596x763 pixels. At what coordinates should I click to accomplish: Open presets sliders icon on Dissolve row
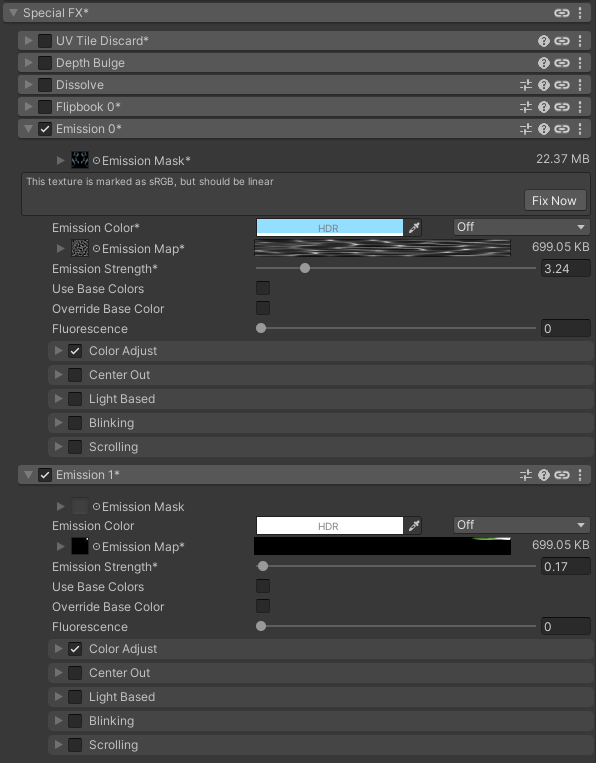[x=525, y=85]
